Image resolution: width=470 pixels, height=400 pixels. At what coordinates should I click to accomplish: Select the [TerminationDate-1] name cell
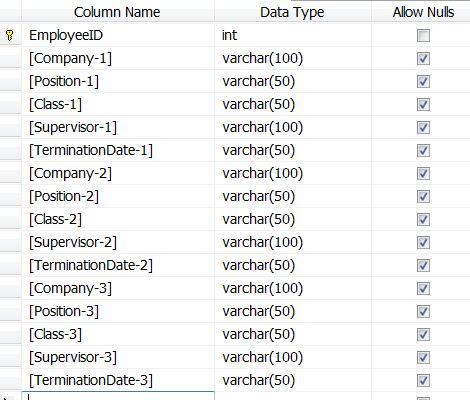[118, 150]
